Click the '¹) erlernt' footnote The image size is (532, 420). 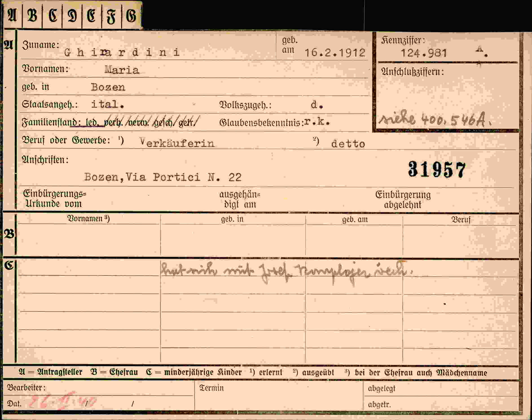(266, 372)
